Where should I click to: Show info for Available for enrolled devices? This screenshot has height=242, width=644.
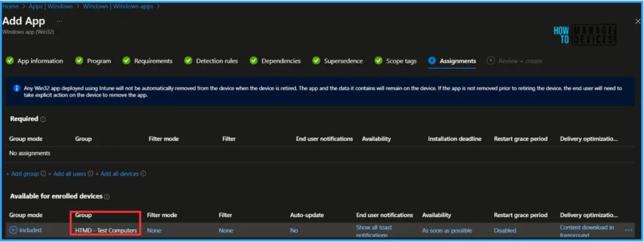click(107, 197)
